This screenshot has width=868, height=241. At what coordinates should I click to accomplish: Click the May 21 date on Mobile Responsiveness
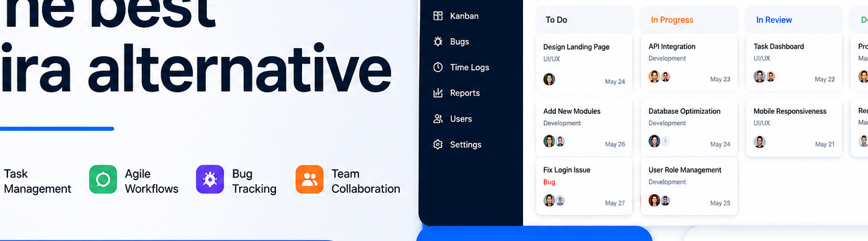click(824, 144)
